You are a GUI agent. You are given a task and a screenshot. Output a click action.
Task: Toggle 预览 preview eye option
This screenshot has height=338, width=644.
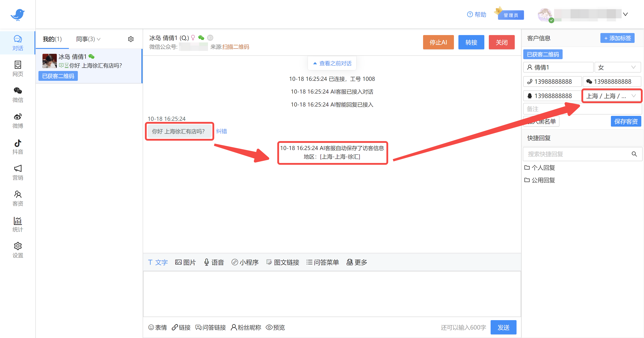(x=275, y=327)
